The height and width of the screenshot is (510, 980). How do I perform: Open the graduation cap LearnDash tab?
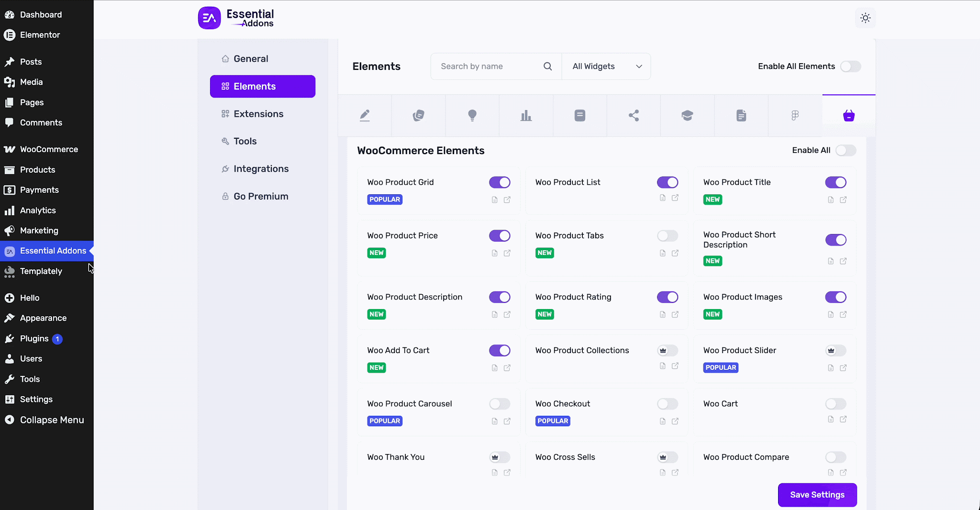point(687,115)
